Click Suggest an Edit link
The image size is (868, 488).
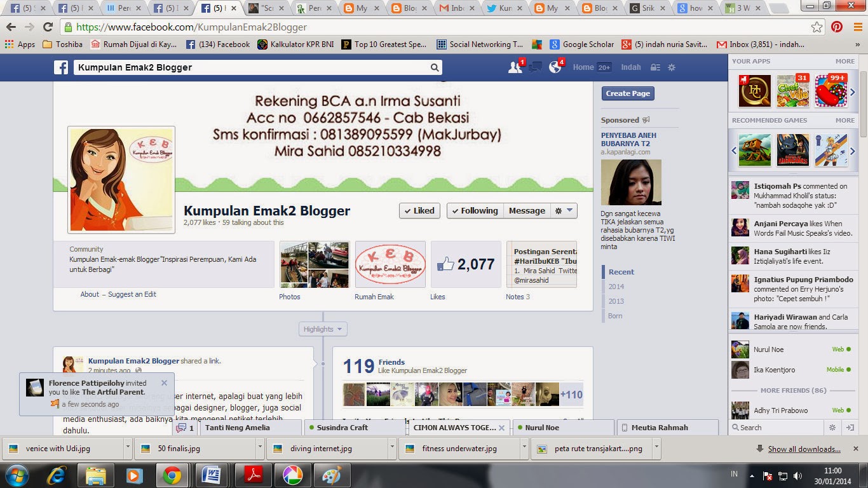click(132, 294)
